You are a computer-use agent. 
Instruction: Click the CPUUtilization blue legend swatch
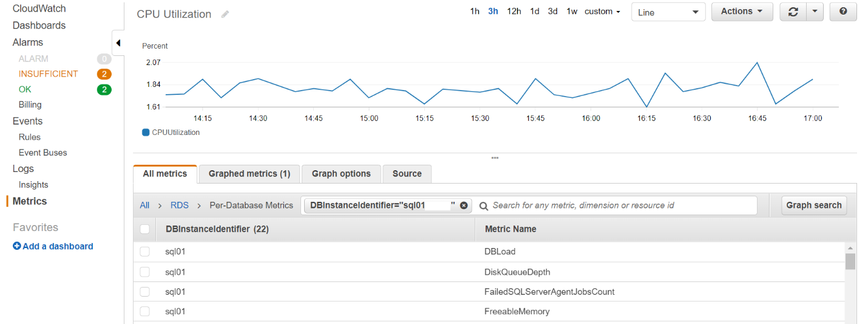point(146,133)
